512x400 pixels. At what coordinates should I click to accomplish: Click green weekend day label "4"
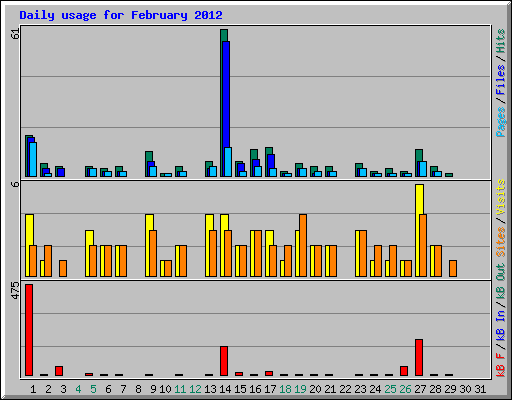coord(78,389)
